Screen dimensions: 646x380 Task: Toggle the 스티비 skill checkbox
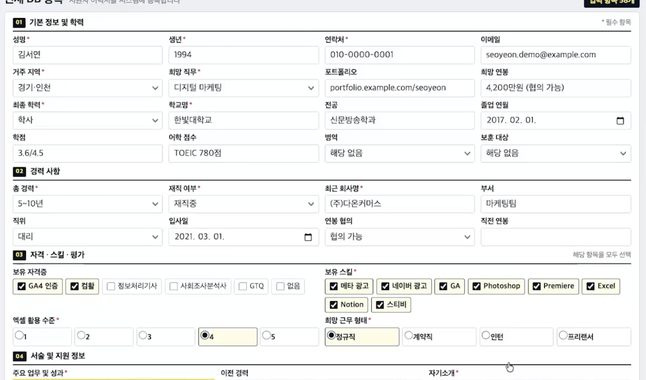pos(380,305)
